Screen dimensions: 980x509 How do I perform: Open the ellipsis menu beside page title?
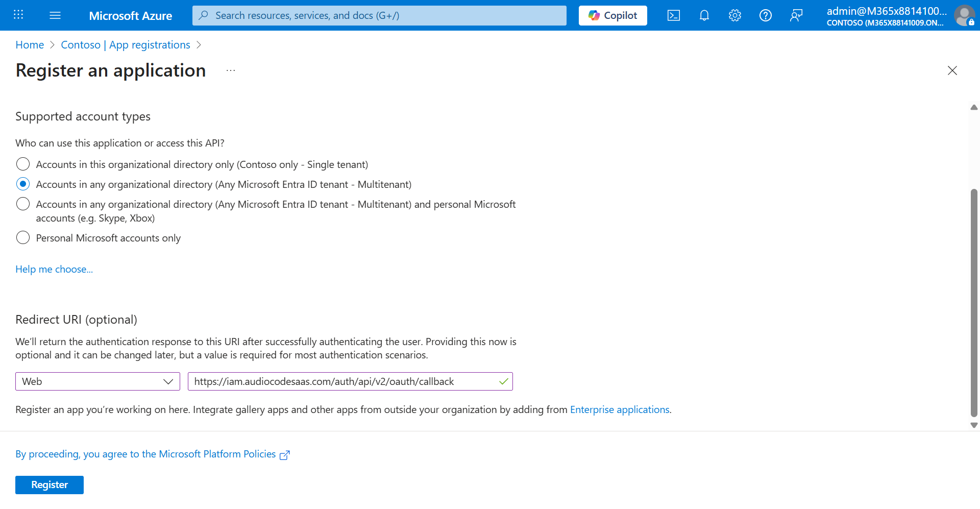(231, 70)
